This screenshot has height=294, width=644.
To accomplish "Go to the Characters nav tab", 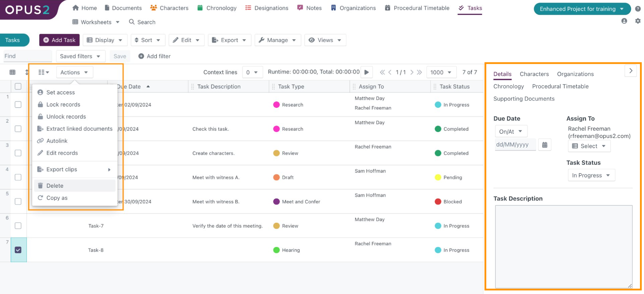I will 169,8.
